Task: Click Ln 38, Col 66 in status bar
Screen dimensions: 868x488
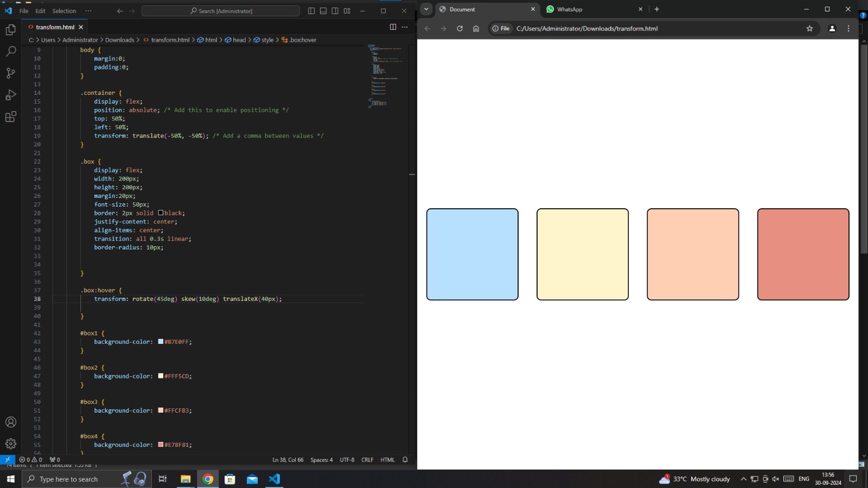Action: click(x=288, y=460)
